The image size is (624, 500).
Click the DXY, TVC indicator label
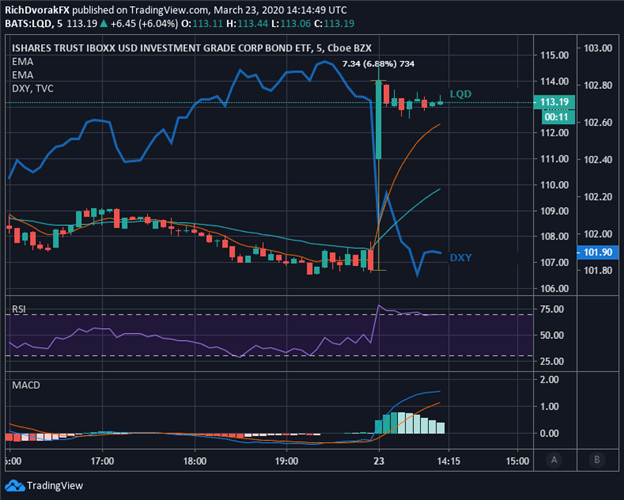[x=33, y=88]
